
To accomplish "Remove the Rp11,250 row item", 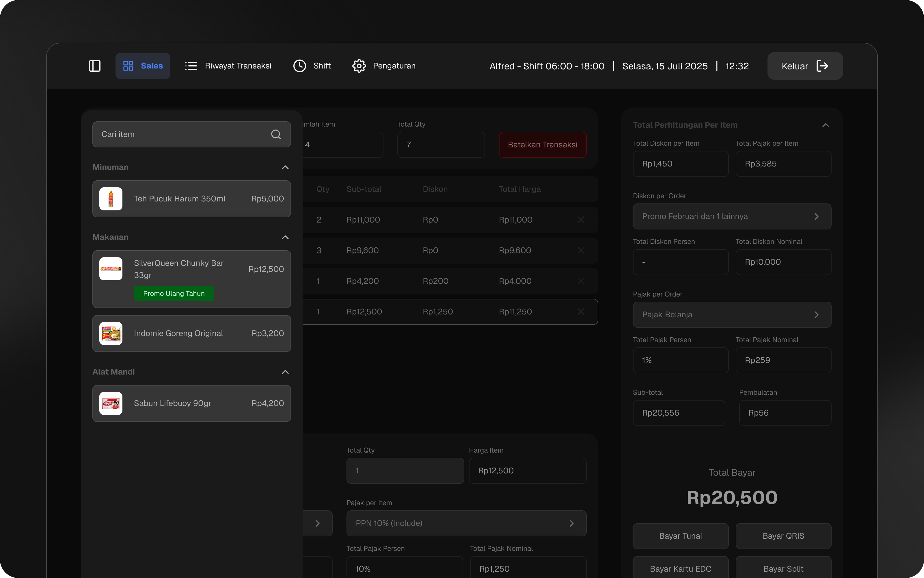I will 581,312.
